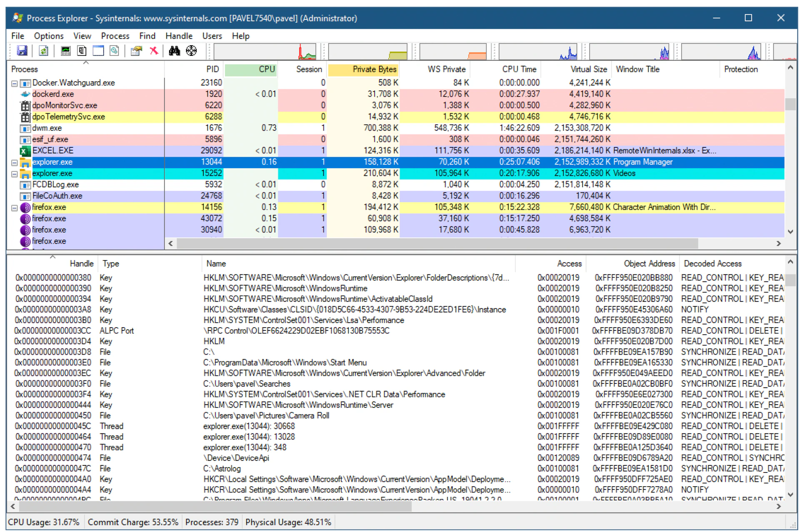Sort by the CPU Time column header
The image size is (800, 532).
point(506,69)
